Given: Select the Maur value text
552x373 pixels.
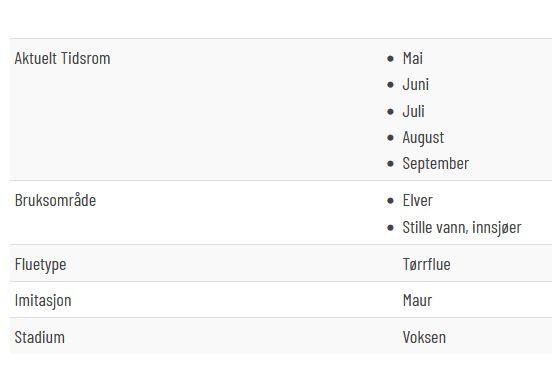Looking at the screenshot, I should (418, 301).
